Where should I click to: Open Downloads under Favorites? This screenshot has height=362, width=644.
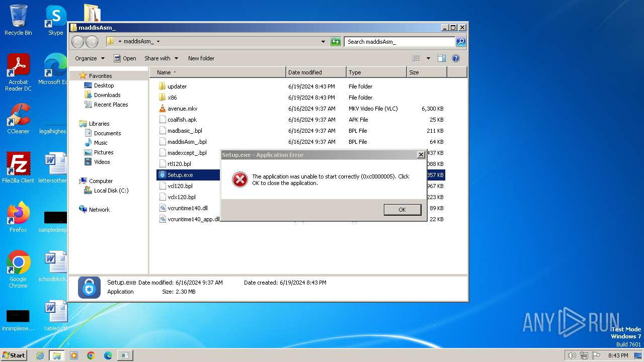pyautogui.click(x=107, y=95)
